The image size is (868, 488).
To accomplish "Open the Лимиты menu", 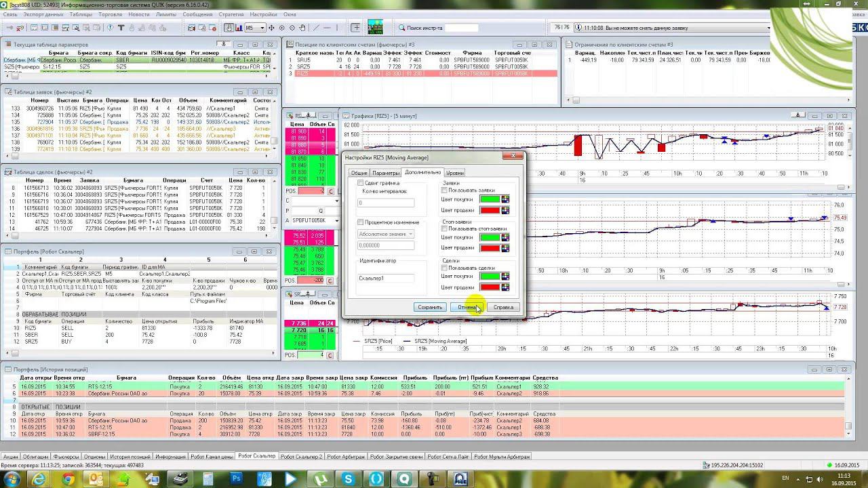I will 166,14.
